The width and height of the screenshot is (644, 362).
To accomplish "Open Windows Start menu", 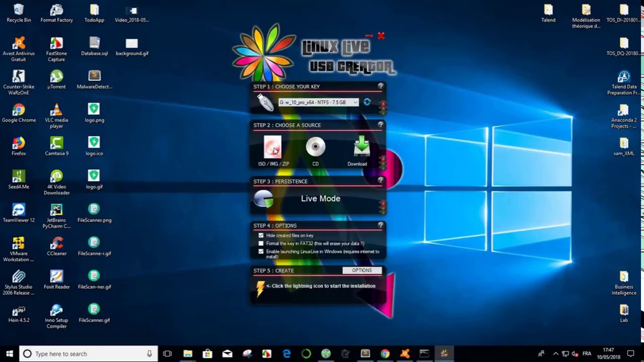I will (9, 353).
